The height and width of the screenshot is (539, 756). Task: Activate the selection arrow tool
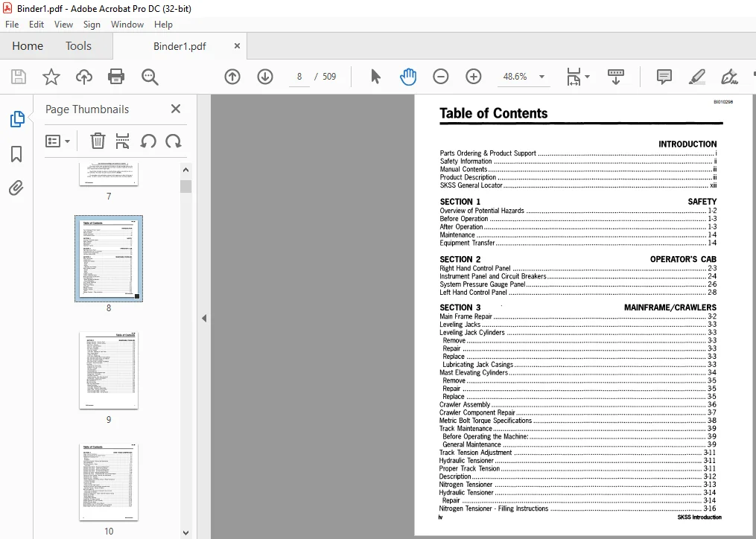[375, 77]
